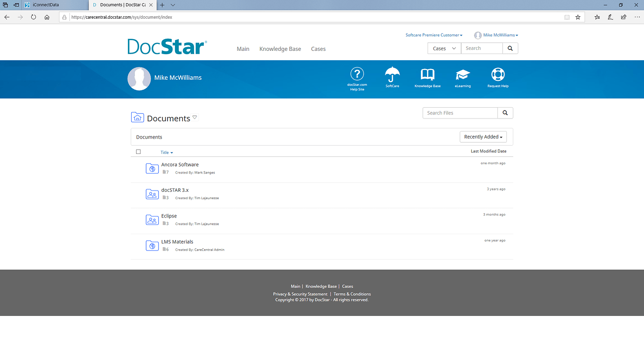The image size is (644, 348).
Task: Expand the Cases search scope selector
Action: (444, 48)
